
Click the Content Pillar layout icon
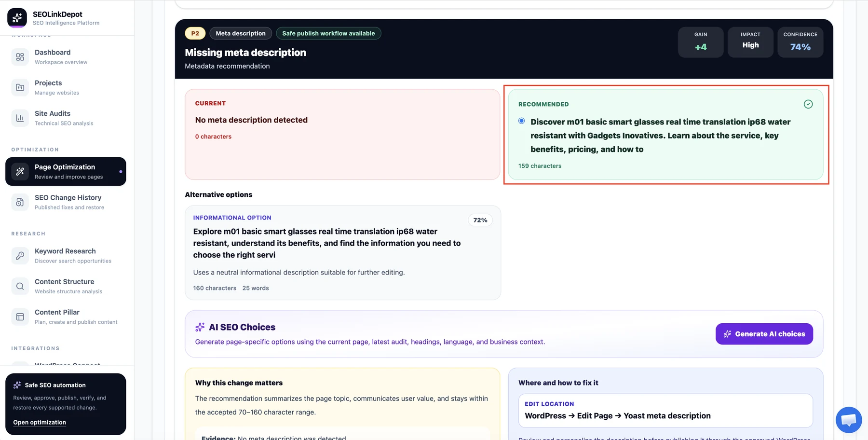(20, 317)
